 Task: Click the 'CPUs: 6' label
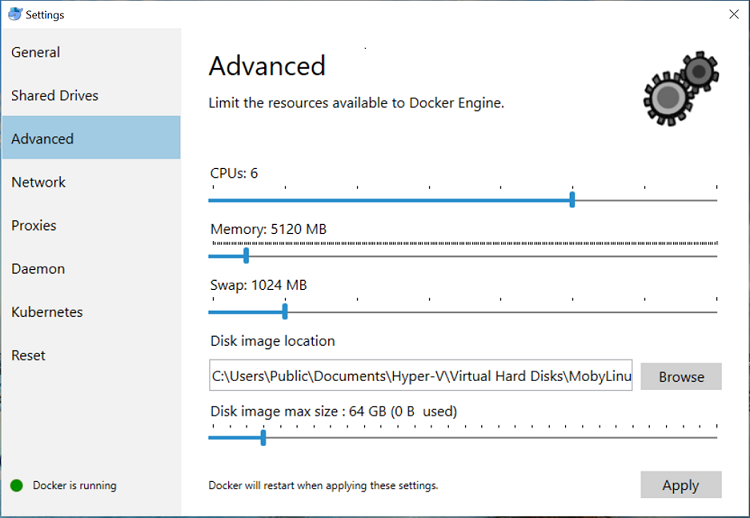[234, 173]
